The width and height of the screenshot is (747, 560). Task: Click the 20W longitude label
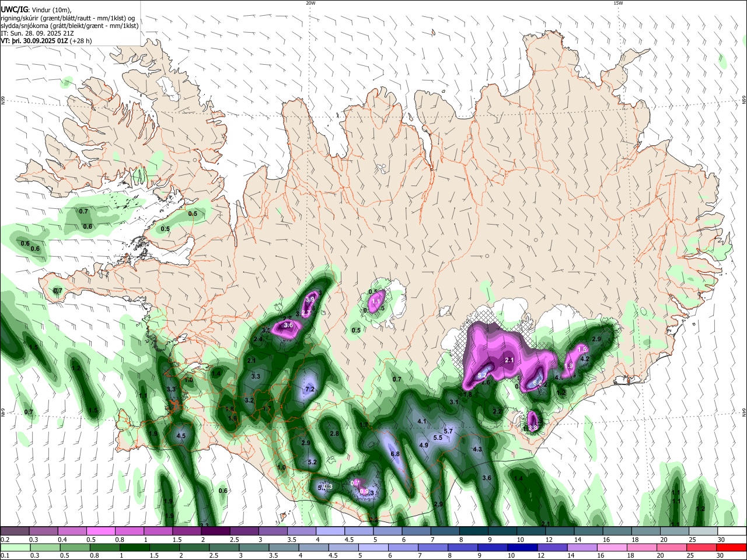[x=310, y=3]
